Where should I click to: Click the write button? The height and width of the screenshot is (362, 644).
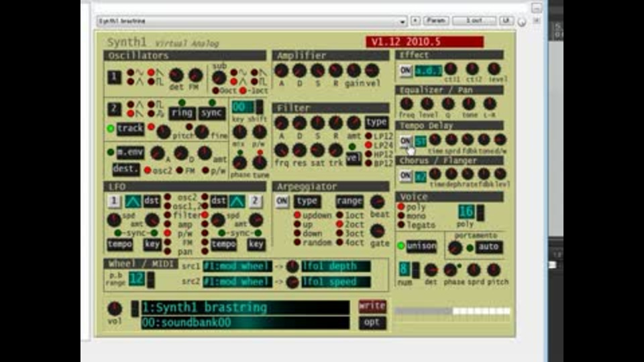372,306
